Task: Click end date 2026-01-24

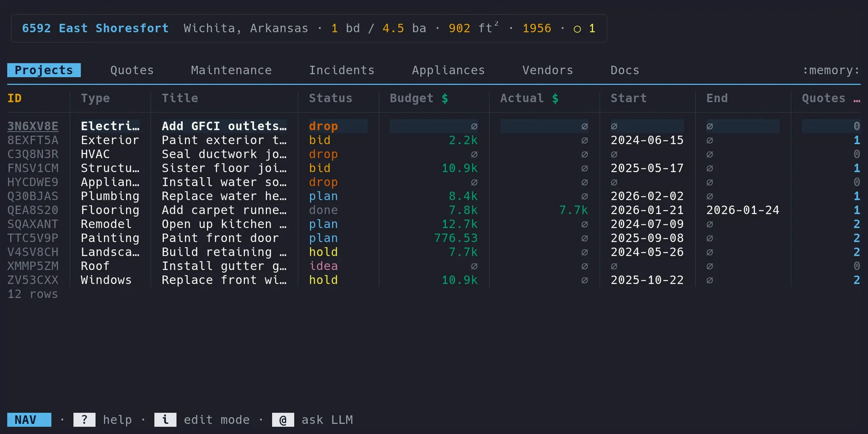Action: click(743, 210)
